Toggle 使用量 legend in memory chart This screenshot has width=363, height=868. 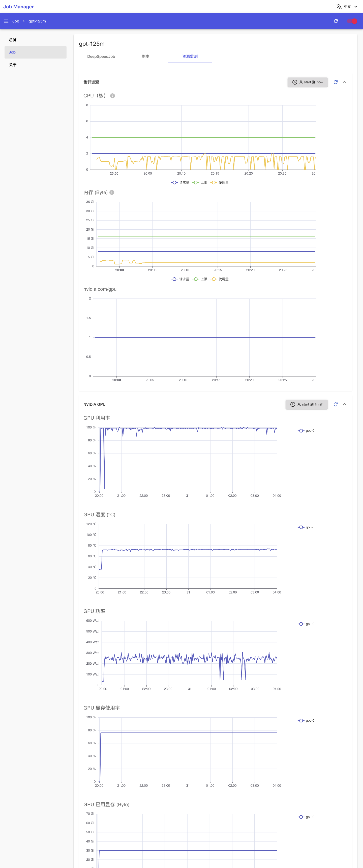tap(220, 279)
